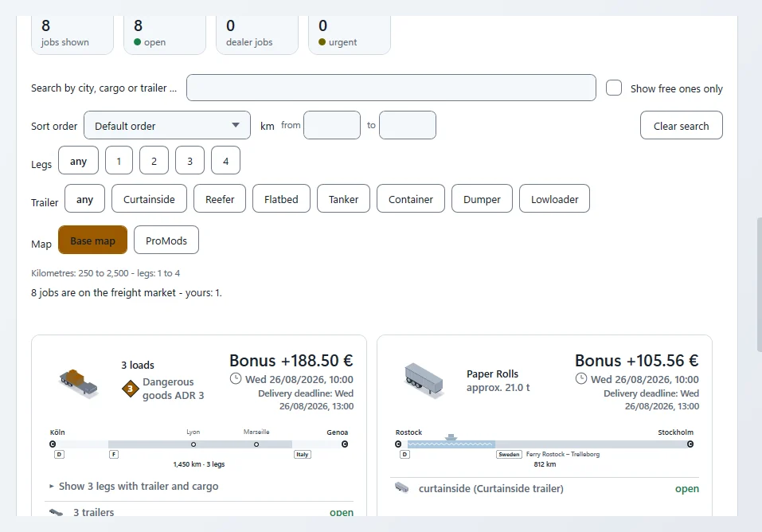The width and height of the screenshot is (762, 532).
Task: Click '812 km' distance text
Action: tap(545, 464)
